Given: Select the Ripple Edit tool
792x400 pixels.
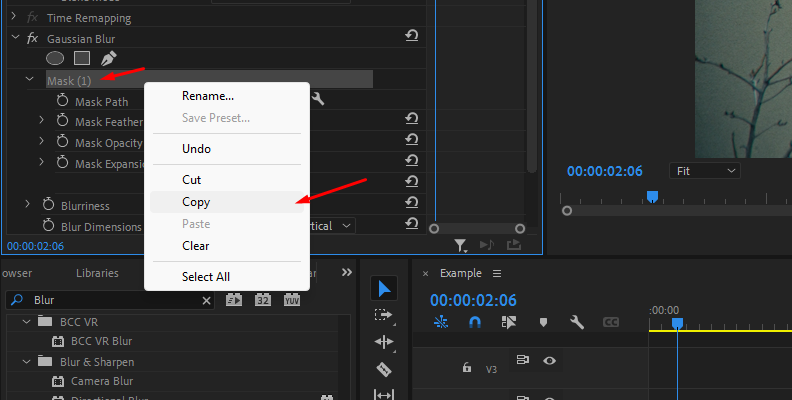Looking at the screenshot, I should click(384, 342).
